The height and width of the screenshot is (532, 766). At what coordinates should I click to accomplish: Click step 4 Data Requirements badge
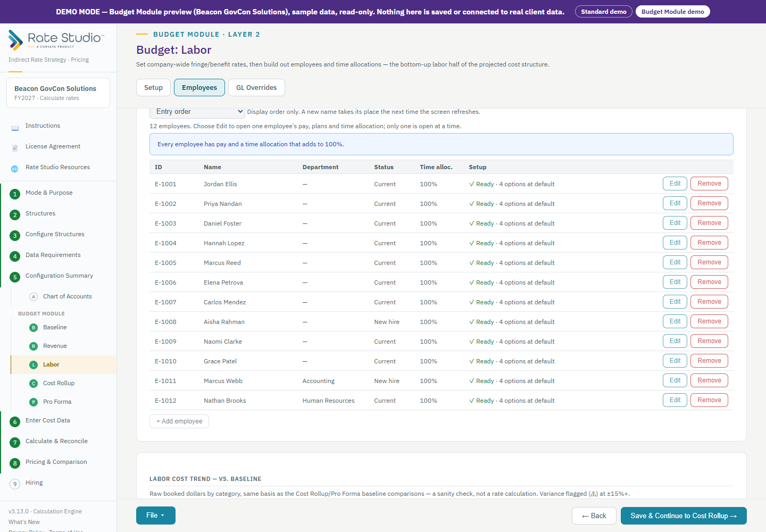(x=15, y=256)
